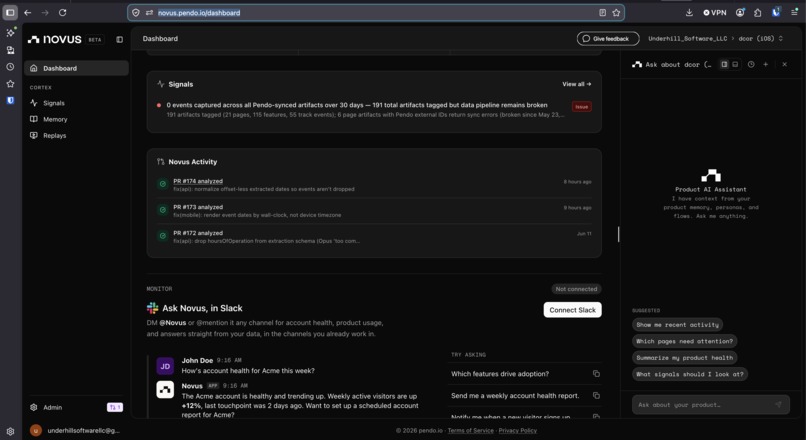The width and height of the screenshot is (806, 440).
Task: Click 'Send me a weekly account health report' text
Action: pyautogui.click(x=515, y=395)
